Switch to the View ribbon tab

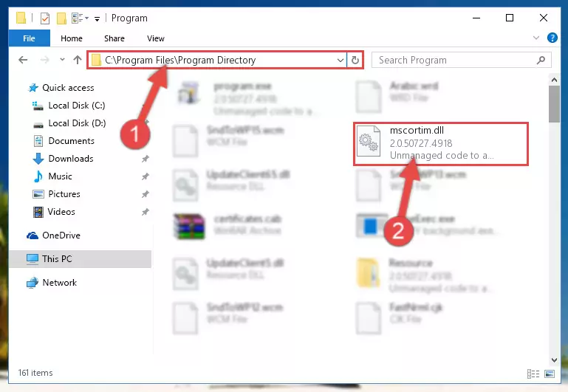[x=155, y=38]
